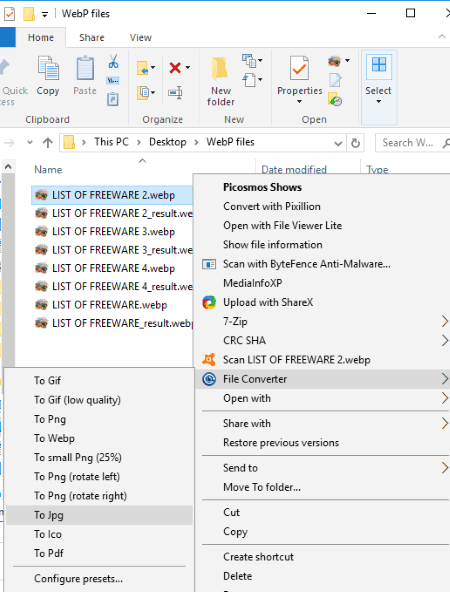Click the red Delete X icon
The image size is (450, 592).
pos(175,68)
